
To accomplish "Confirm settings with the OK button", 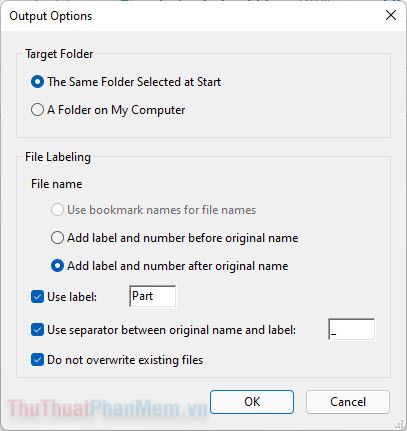I will [x=252, y=402].
